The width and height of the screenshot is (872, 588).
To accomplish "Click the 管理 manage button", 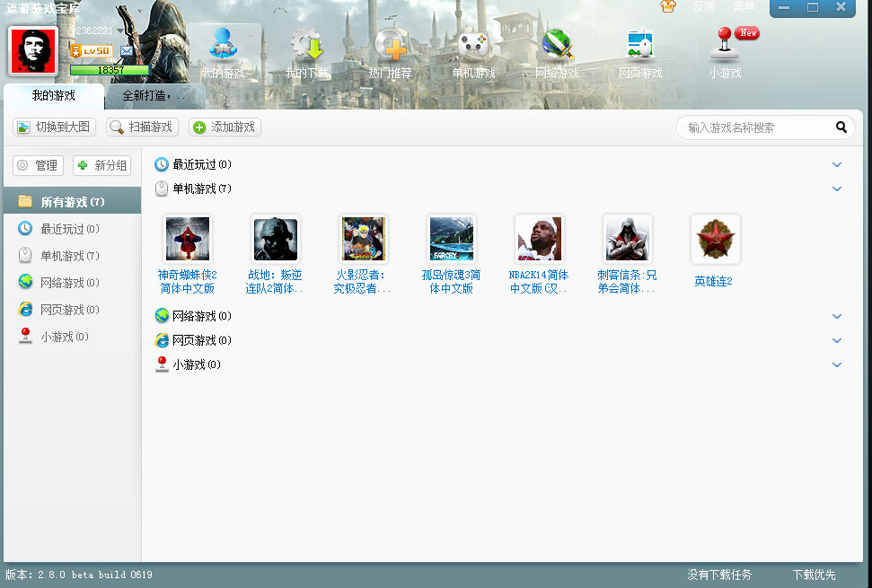I will (x=39, y=165).
